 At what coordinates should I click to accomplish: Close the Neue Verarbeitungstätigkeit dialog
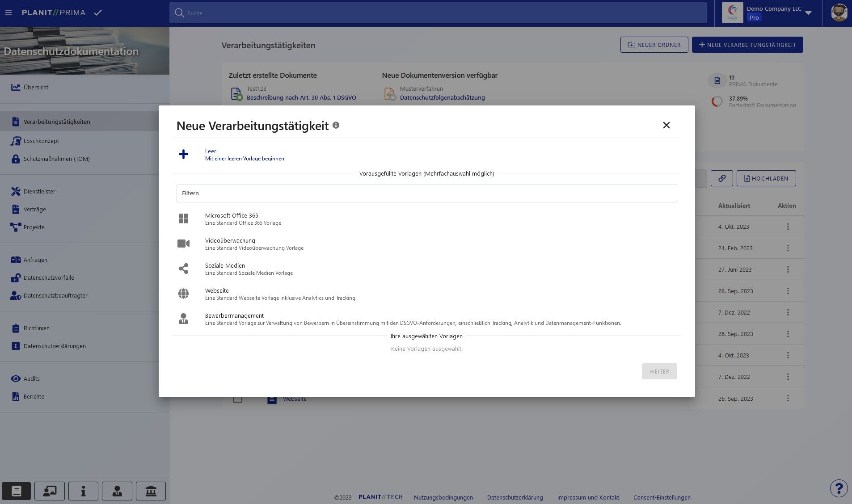666,125
